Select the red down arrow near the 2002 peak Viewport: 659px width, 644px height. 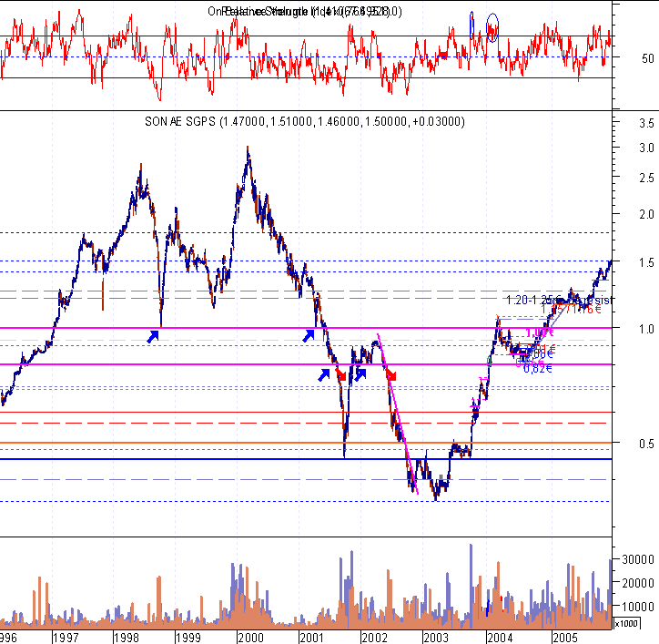(x=390, y=374)
